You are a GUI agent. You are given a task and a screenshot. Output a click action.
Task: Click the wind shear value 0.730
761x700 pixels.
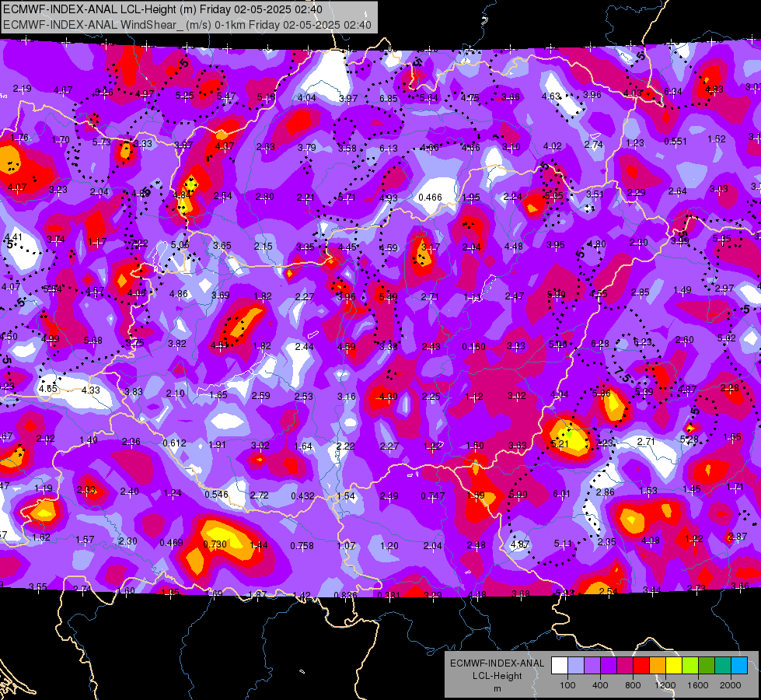pos(215,544)
